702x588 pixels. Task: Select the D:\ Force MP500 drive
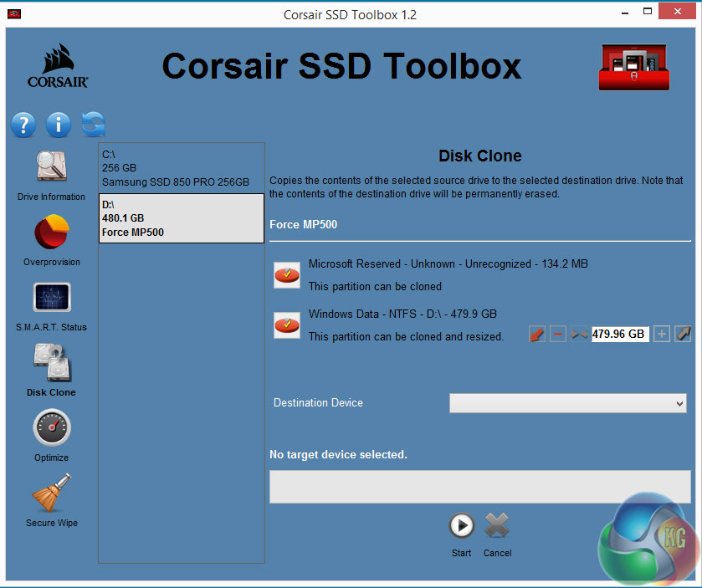(x=182, y=218)
